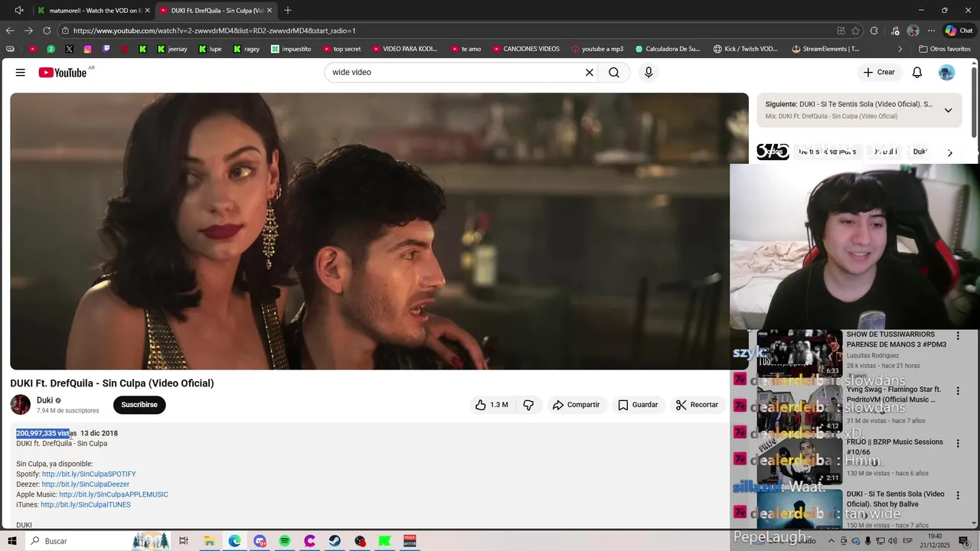Click the magnifier search button

pyautogui.click(x=614, y=73)
